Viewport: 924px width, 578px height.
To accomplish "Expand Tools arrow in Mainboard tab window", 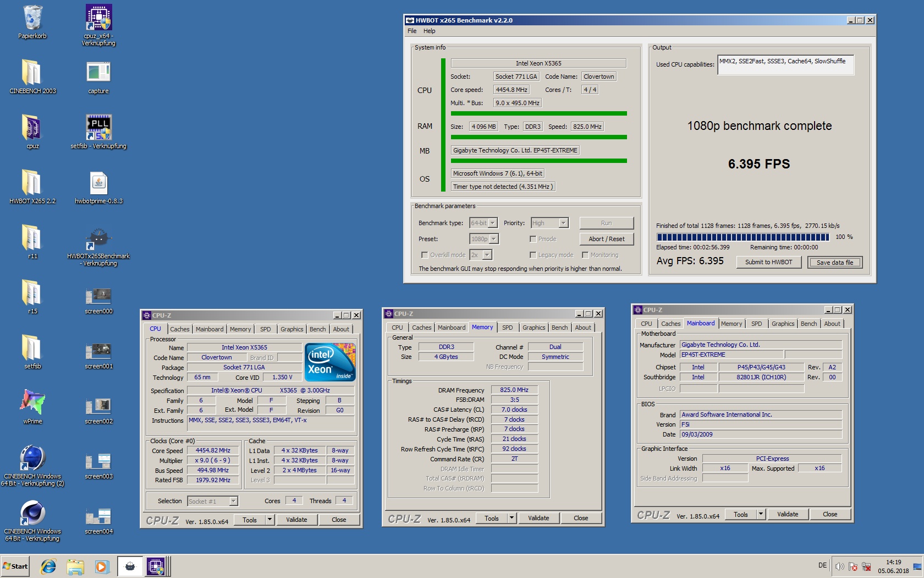I will pyautogui.click(x=761, y=514).
